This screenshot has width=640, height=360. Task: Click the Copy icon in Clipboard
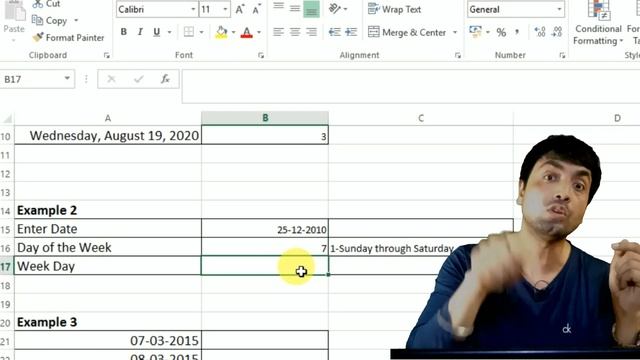click(x=38, y=20)
